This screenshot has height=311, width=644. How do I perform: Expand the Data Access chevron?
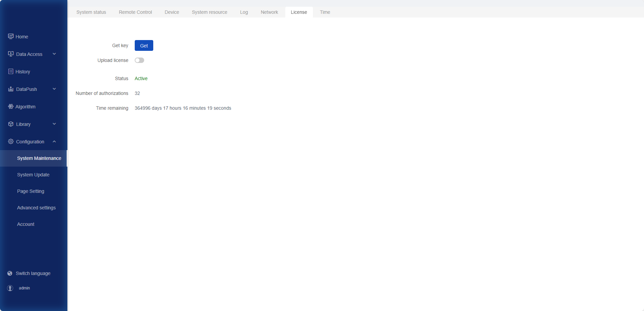pos(54,54)
